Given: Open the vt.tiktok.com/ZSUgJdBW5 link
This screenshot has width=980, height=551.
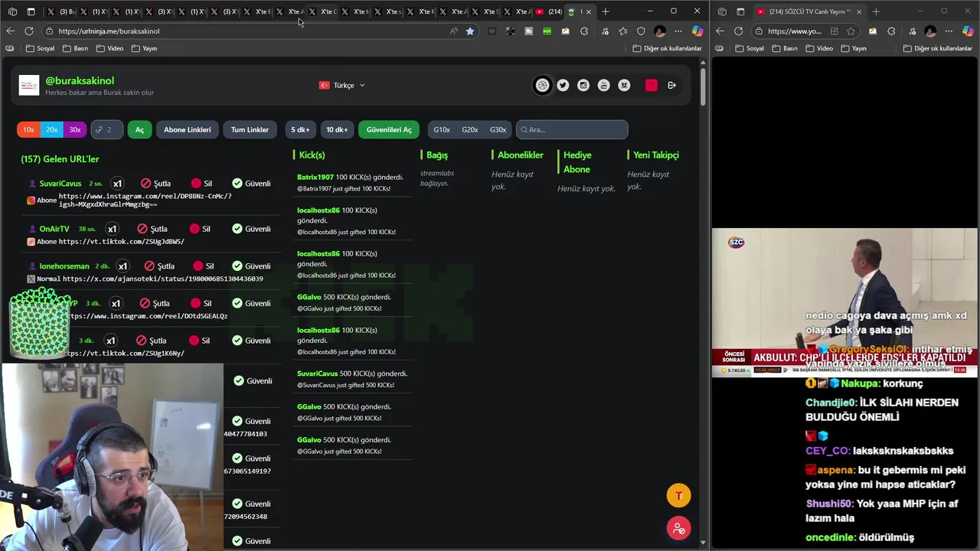Looking at the screenshot, I should 122,242.
